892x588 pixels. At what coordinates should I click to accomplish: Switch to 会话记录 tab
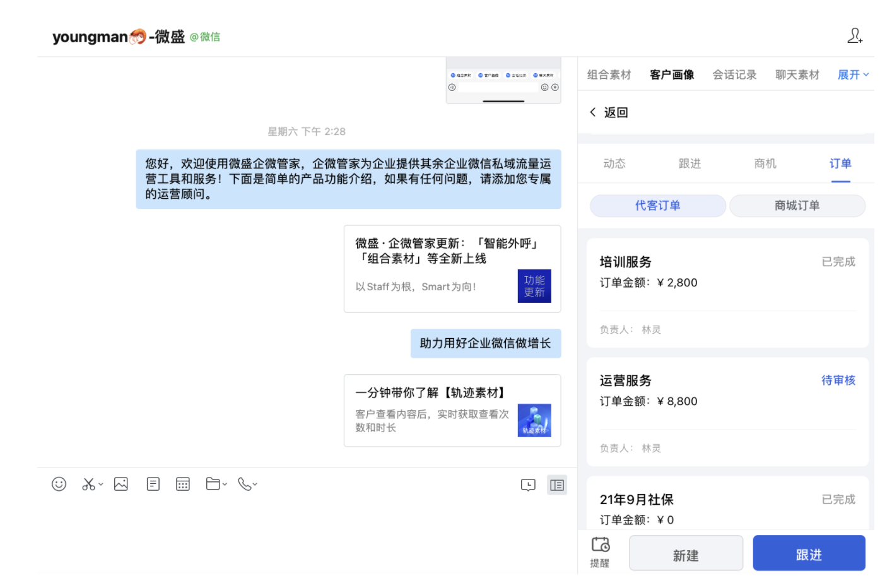click(734, 74)
